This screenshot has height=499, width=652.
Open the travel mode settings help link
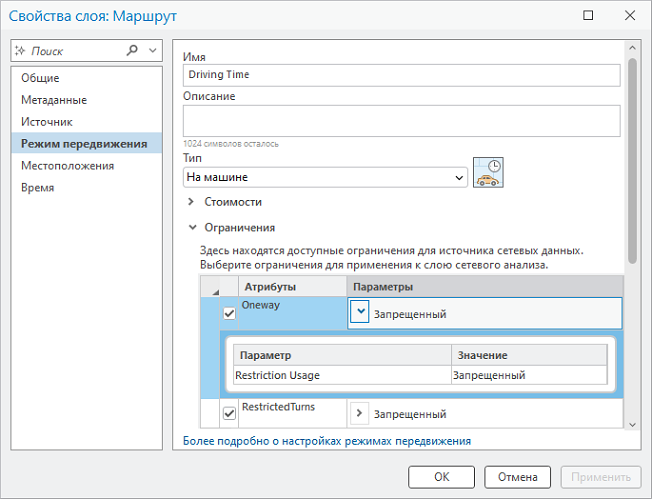pos(326,440)
